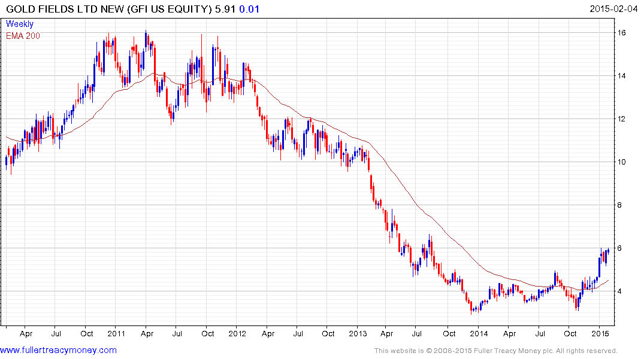
Task: Open the www.fullertreacymoney.com link
Action: pyautogui.click(x=58, y=350)
